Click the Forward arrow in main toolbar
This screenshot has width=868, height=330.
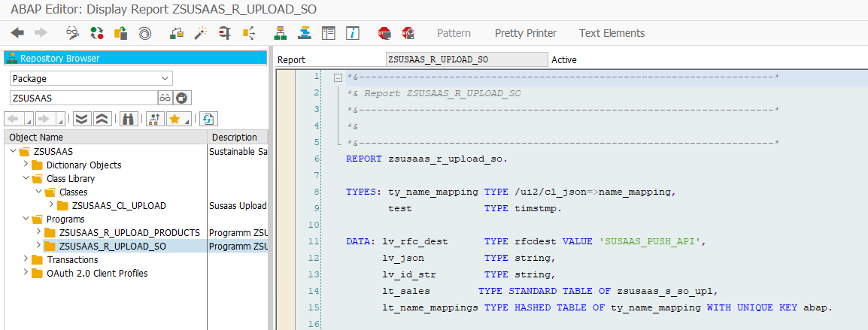[41, 33]
